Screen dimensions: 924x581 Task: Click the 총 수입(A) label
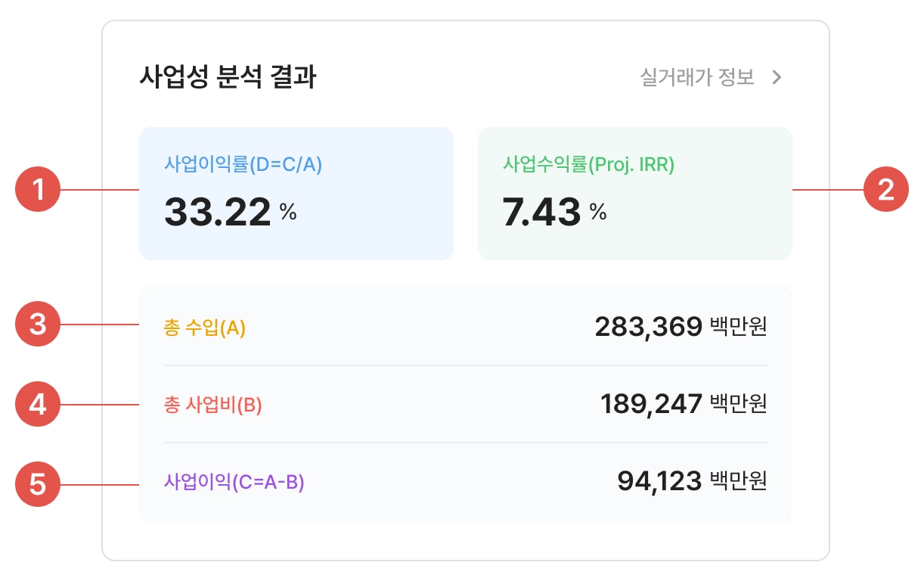tap(204, 328)
